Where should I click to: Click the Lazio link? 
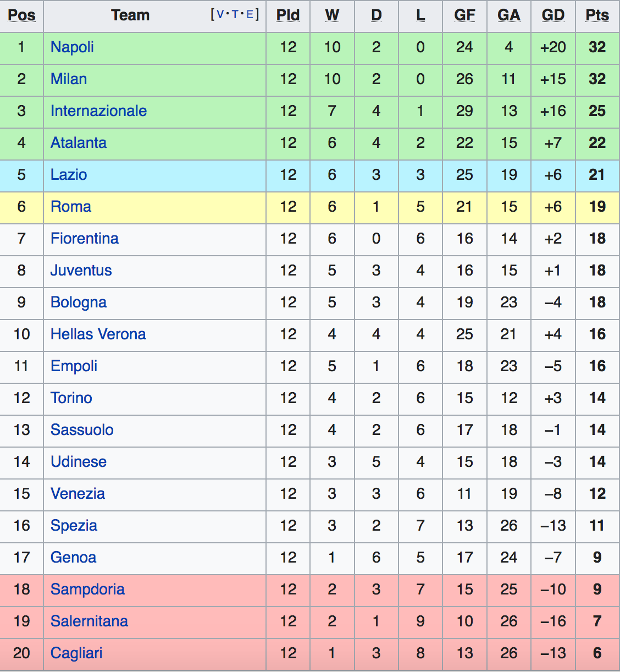point(69,175)
